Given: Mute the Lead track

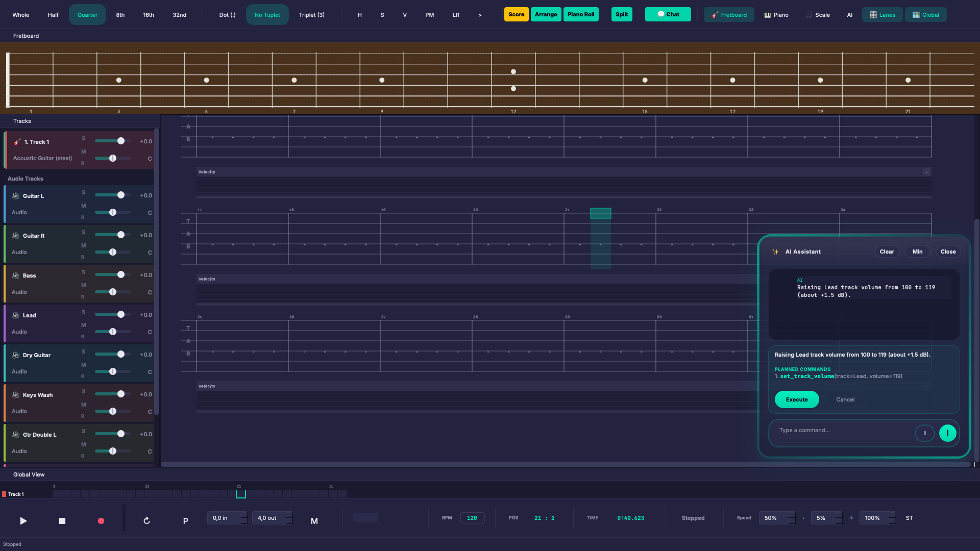Looking at the screenshot, I should (x=84, y=325).
